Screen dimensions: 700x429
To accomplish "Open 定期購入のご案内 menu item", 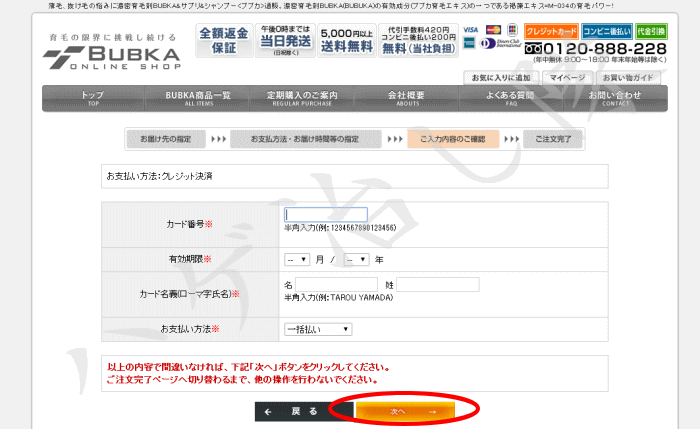I will [x=302, y=98].
